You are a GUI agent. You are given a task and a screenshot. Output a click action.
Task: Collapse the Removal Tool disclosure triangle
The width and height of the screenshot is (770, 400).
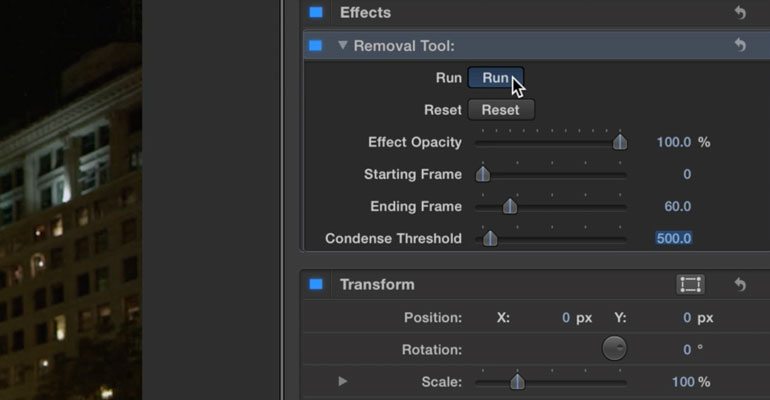342,45
